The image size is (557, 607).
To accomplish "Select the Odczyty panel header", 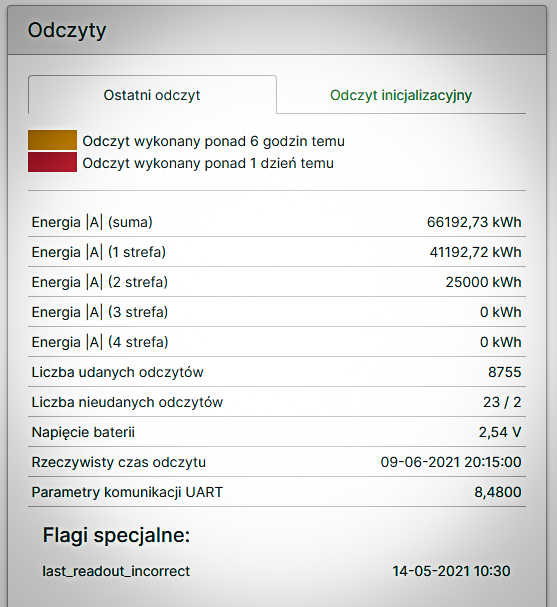I will pyautogui.click(x=277, y=30).
